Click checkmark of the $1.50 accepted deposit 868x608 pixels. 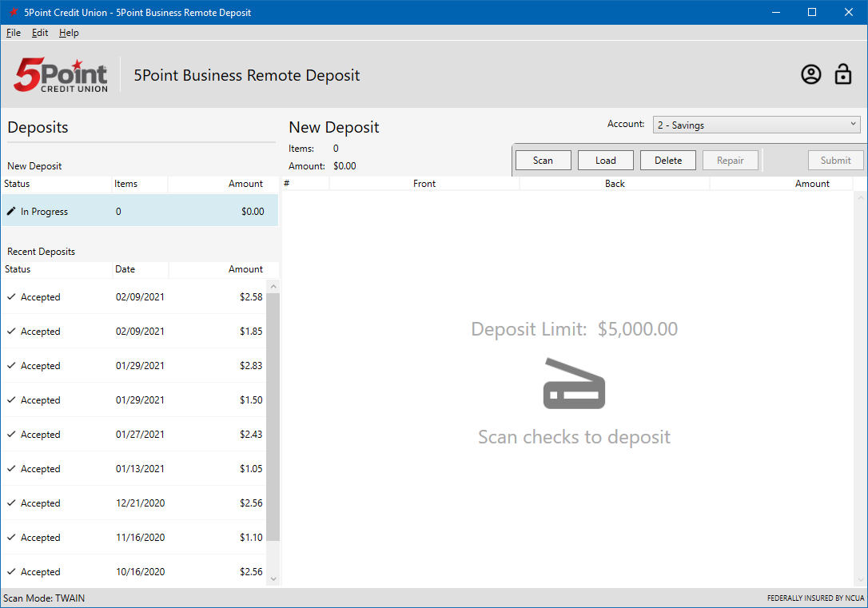11,400
